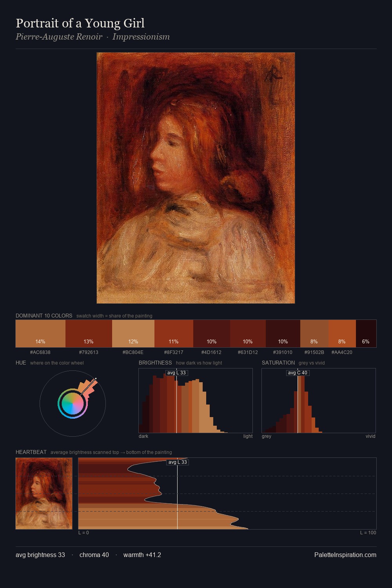Click the main Renoir painting image

click(x=196, y=178)
